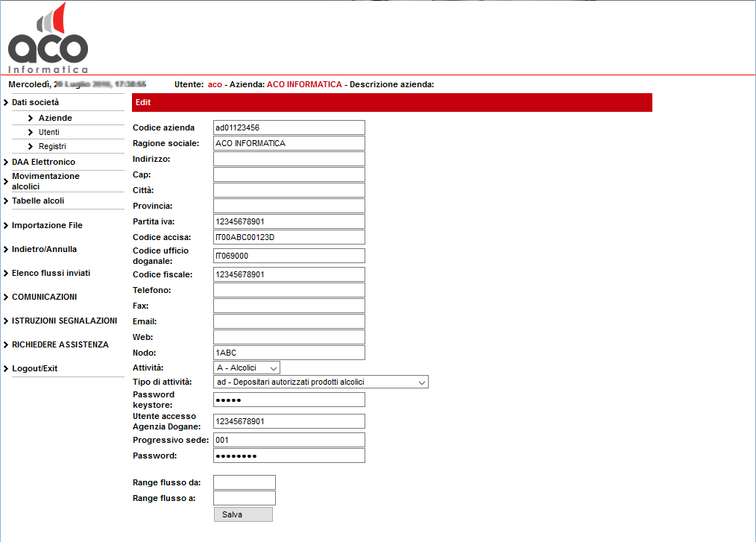Expand DAA Elettronico menu
The height and width of the screenshot is (542, 756).
(43, 162)
